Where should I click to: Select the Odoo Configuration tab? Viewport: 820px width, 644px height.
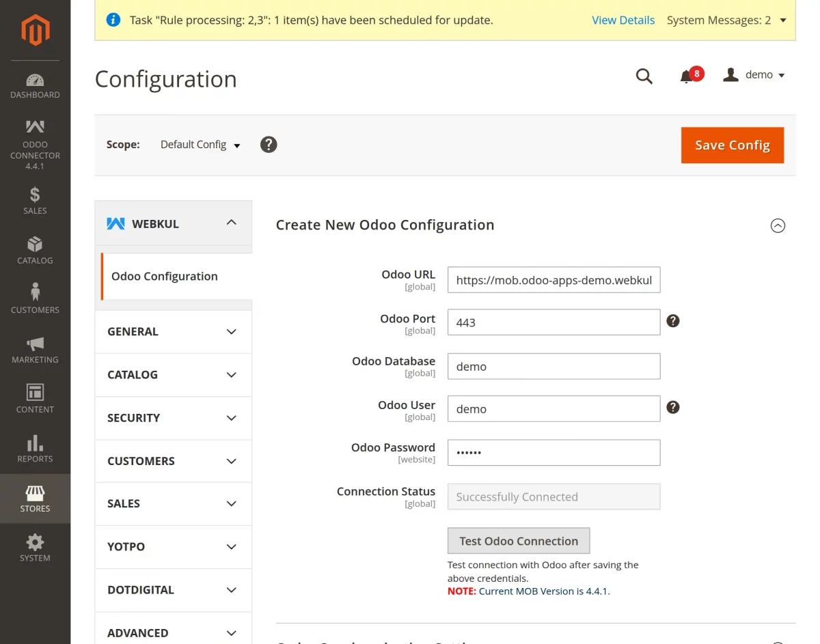tap(176, 277)
